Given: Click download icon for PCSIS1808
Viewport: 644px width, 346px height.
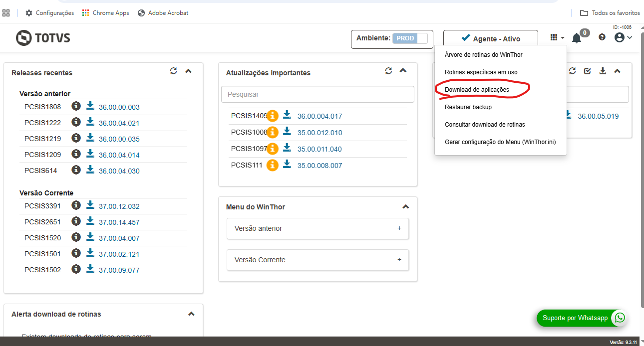Looking at the screenshot, I should click(90, 106).
